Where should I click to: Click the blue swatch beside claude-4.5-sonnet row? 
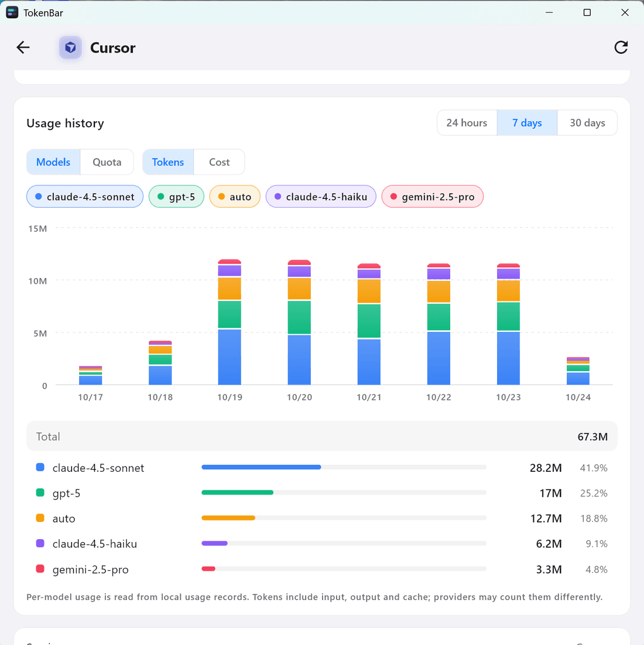40,467
